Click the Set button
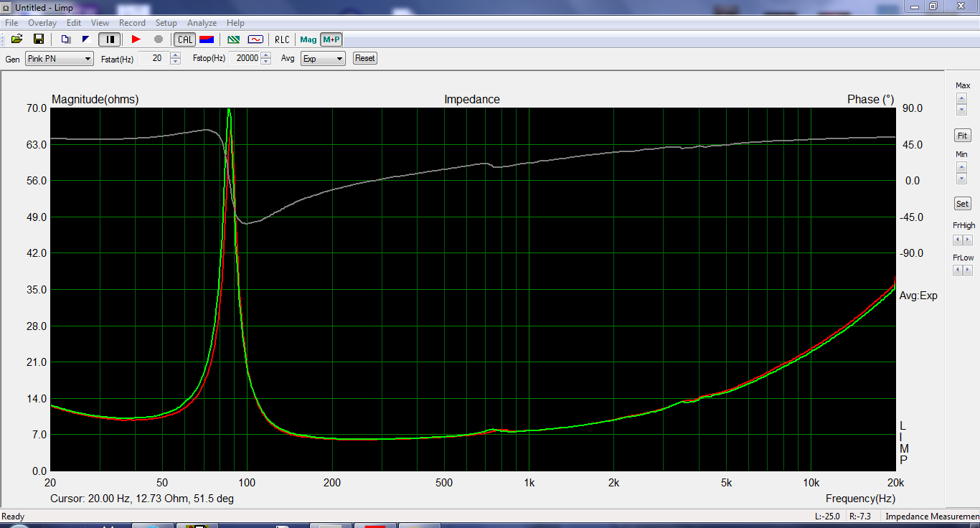Viewport: 980px width, 528px height. click(x=962, y=204)
